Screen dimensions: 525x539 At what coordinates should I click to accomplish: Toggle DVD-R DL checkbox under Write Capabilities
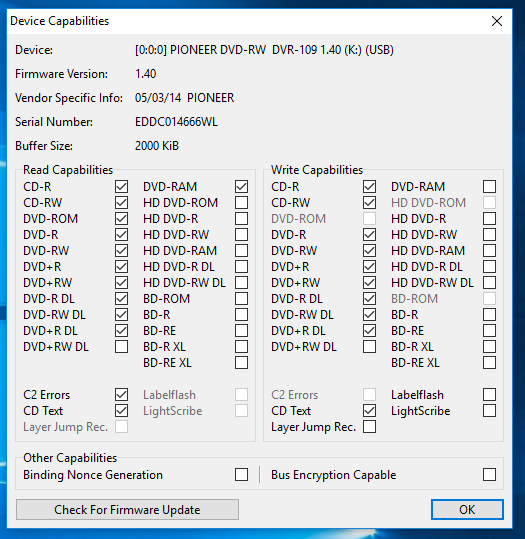[369, 299]
